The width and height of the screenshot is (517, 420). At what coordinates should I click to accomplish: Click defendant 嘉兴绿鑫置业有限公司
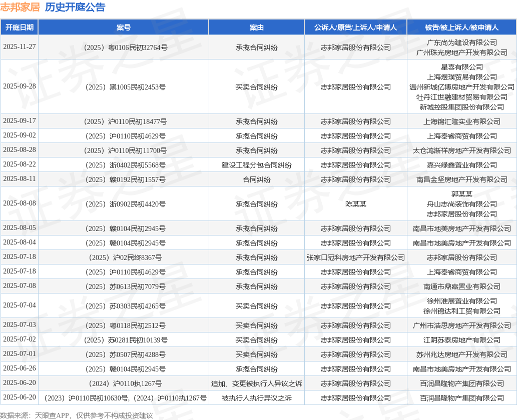(x=462, y=165)
